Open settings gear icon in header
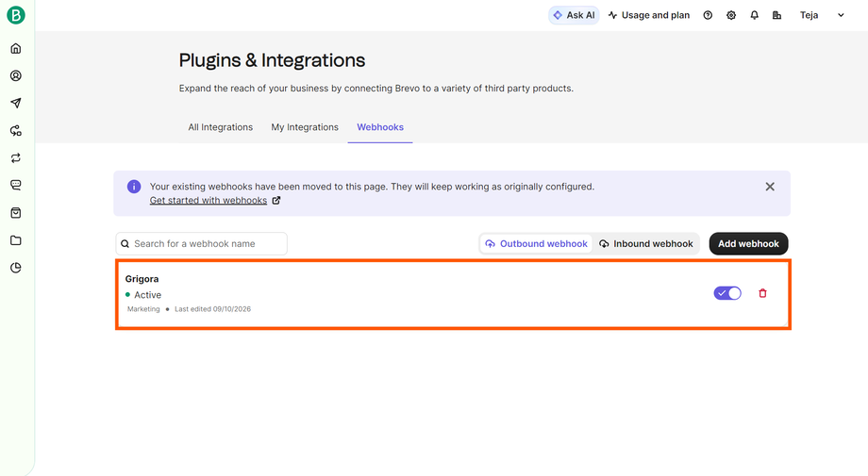Screen dimensions: 868x476 pyautogui.click(x=731, y=15)
